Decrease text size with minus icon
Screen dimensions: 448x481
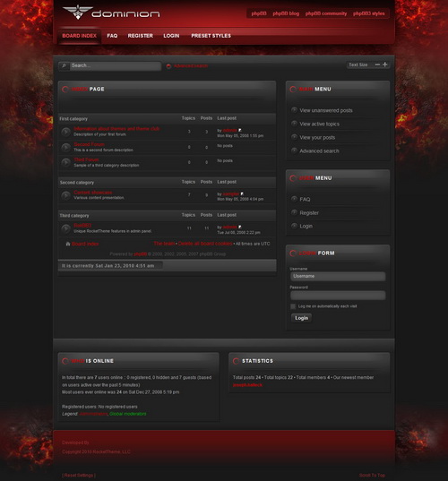coord(377,64)
